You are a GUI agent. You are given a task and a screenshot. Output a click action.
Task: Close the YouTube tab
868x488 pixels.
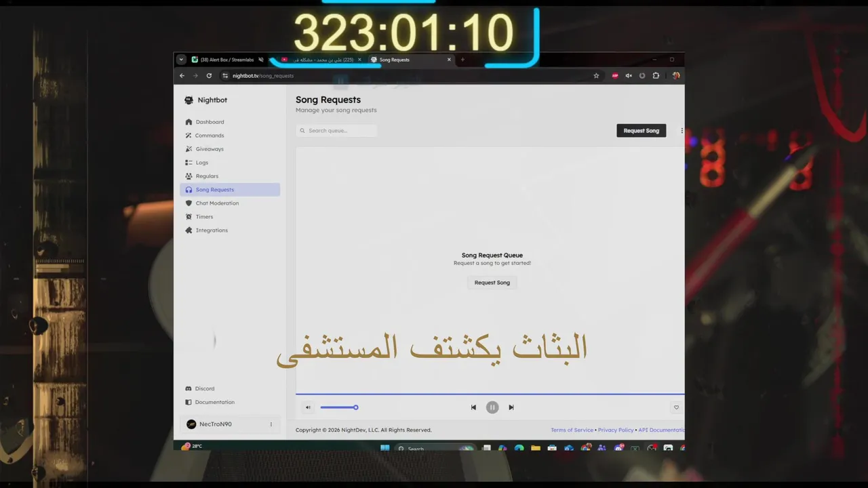(359, 60)
